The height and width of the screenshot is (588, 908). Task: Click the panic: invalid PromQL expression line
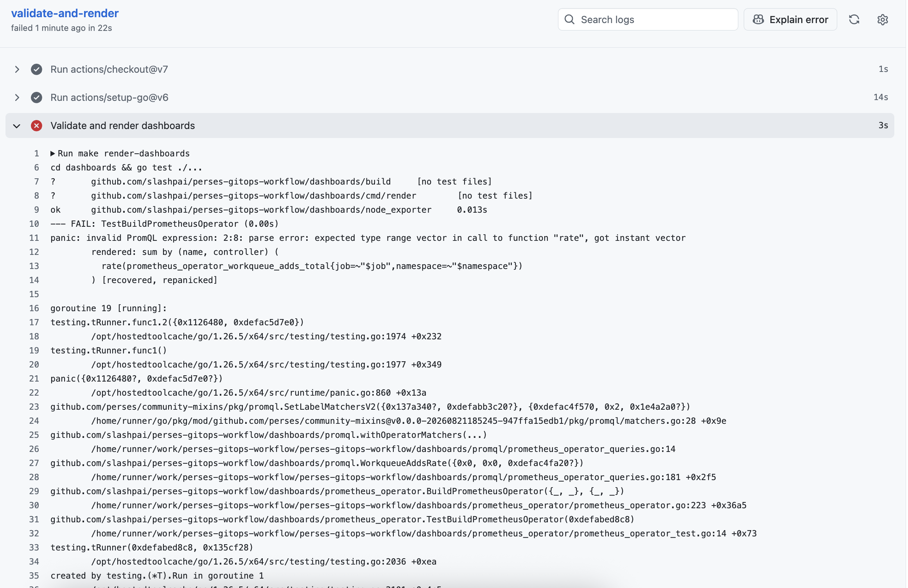[368, 238]
